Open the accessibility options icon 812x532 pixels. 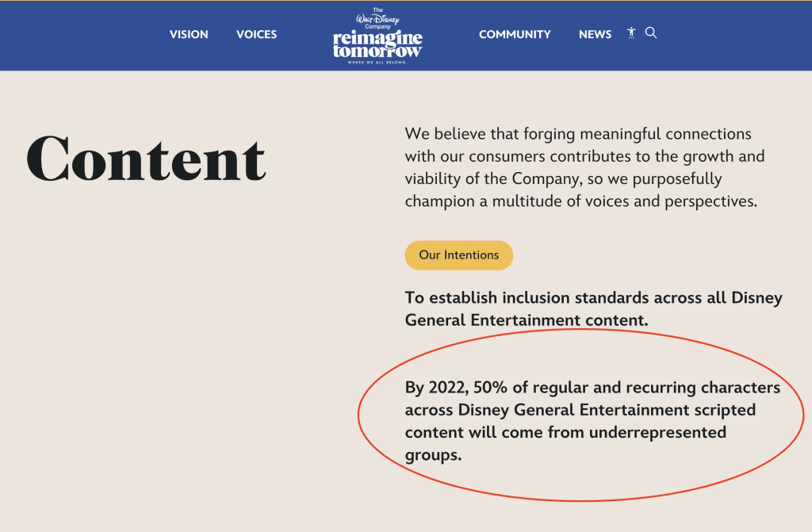(631, 33)
